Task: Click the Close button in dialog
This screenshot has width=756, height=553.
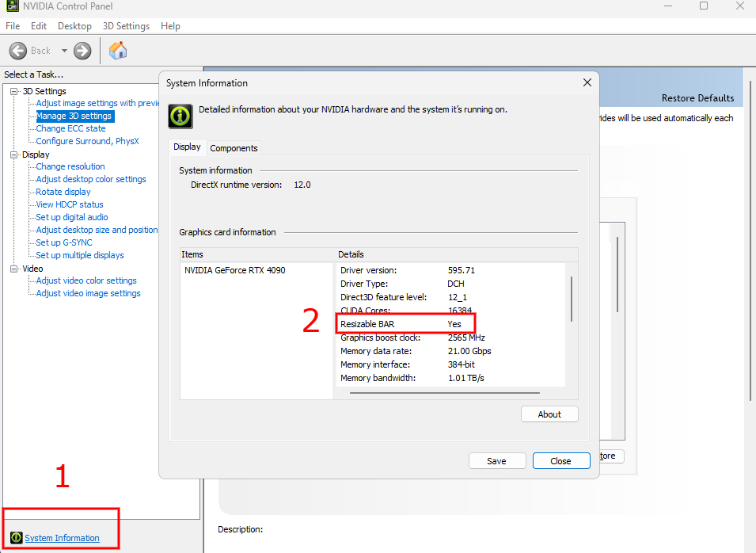Action: [560, 461]
